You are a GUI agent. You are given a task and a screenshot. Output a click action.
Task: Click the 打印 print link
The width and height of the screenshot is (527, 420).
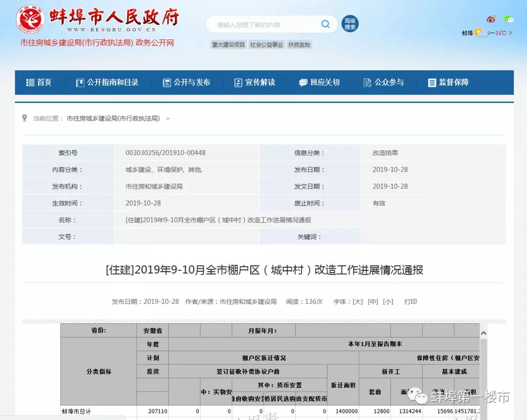pyautogui.click(x=410, y=301)
